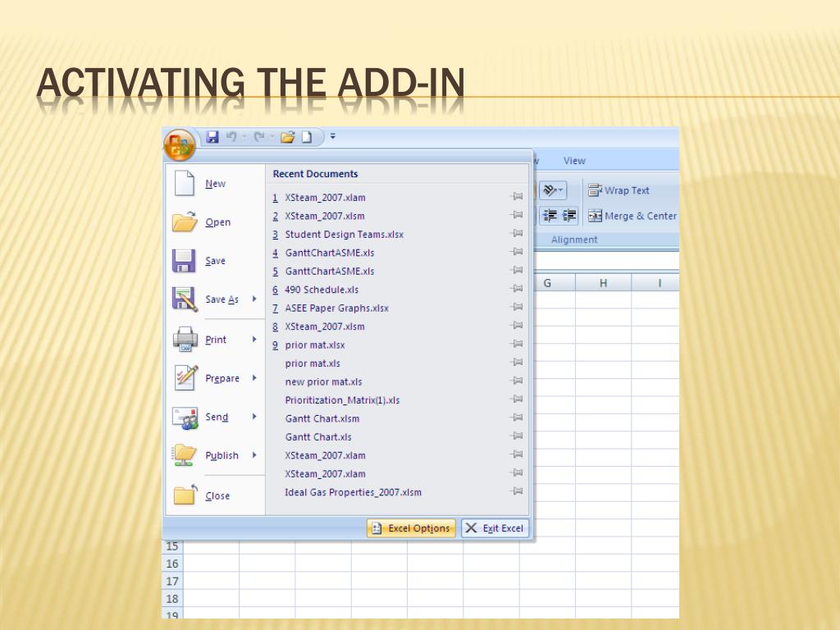Click the blank New document icon in Quick Access Toolbar
This screenshot has width=840, height=630.
307,137
